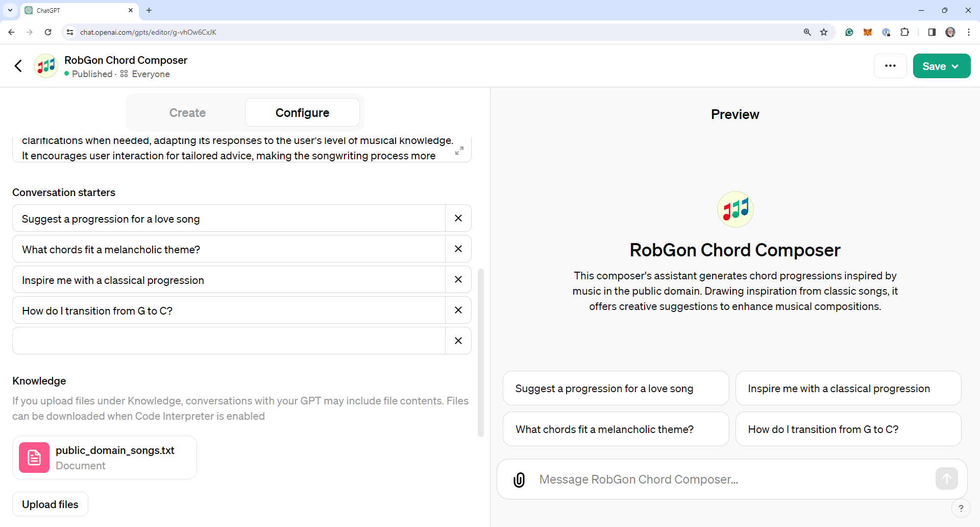Edit the 'Inspire me with a classical progression' starter field

[229, 279]
